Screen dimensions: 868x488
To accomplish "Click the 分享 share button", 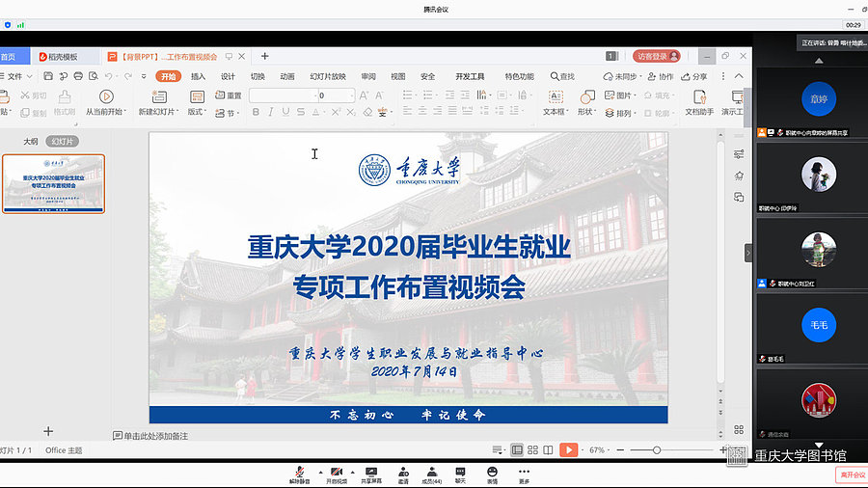I will (x=694, y=76).
